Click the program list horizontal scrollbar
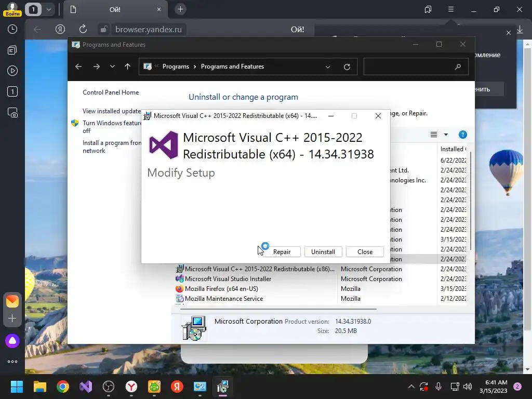The height and width of the screenshot is (399, 532). 278,309
